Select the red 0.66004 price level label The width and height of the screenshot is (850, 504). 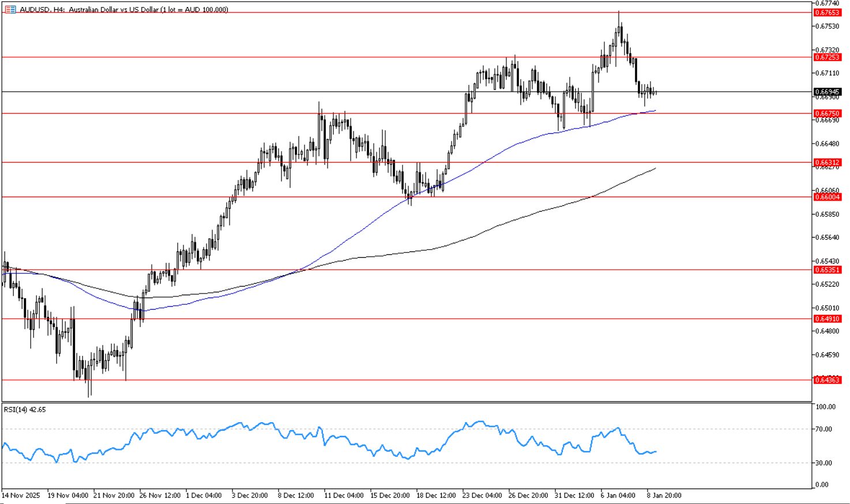click(827, 197)
